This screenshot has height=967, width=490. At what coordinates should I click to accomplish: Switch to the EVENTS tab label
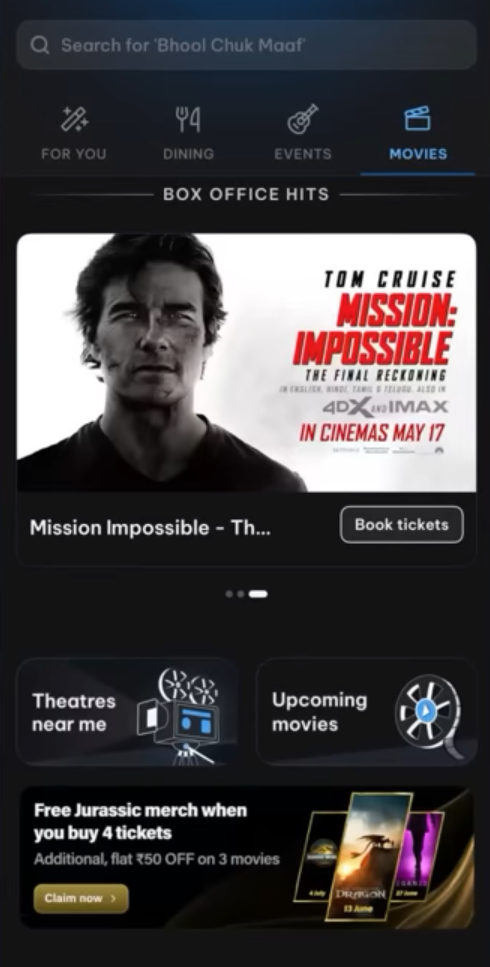pyautogui.click(x=303, y=154)
